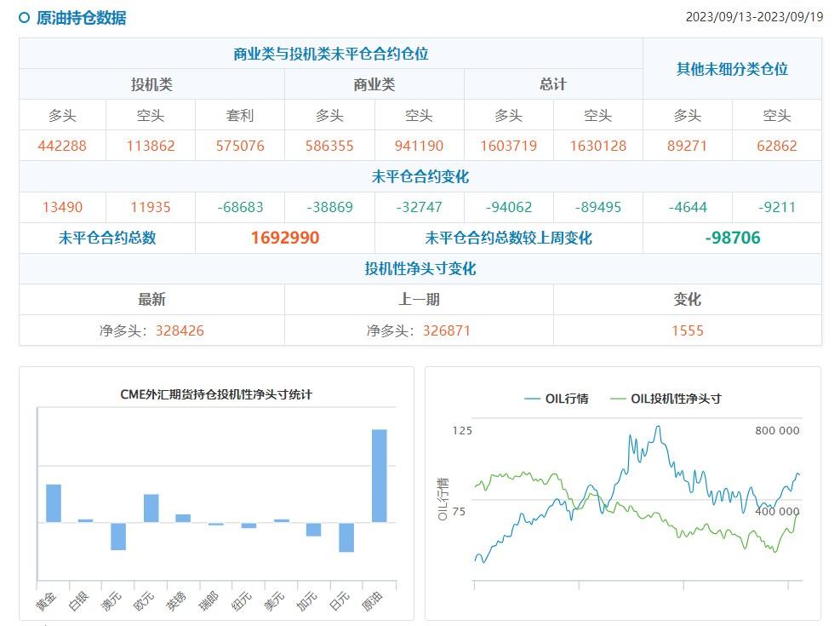The width and height of the screenshot is (840, 626).
Task: Click the 净多头 latest value 328426
Action: click(x=180, y=330)
